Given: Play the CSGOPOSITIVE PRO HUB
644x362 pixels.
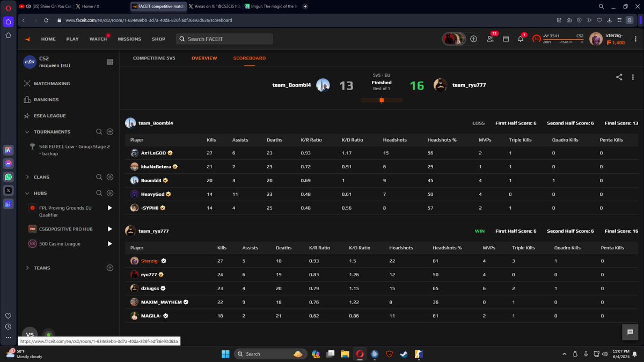Looking at the screenshot, I should point(110,229).
